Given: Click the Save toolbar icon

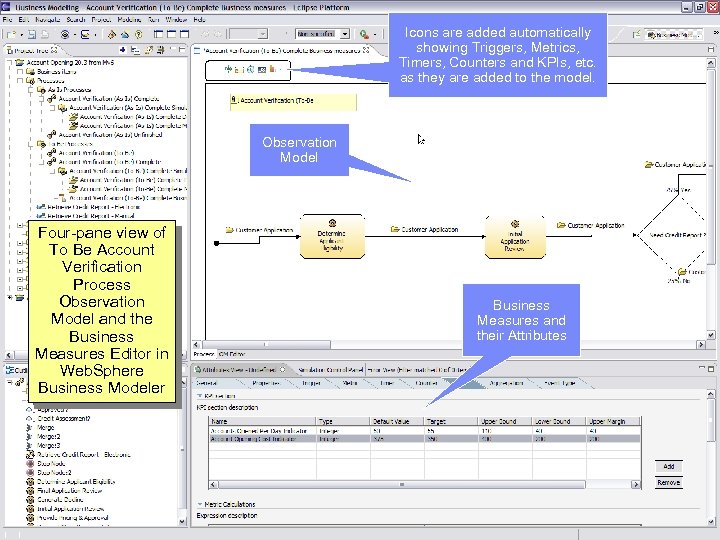Looking at the screenshot, I should click(32, 34).
